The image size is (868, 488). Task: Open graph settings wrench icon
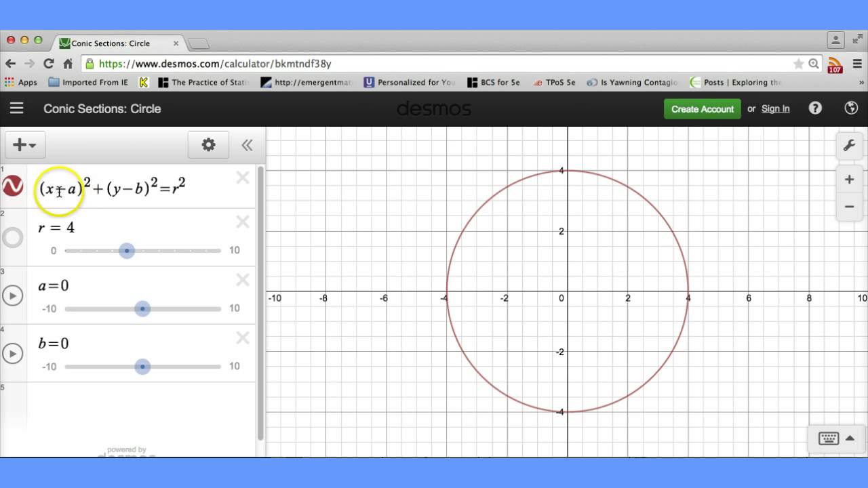tap(849, 146)
